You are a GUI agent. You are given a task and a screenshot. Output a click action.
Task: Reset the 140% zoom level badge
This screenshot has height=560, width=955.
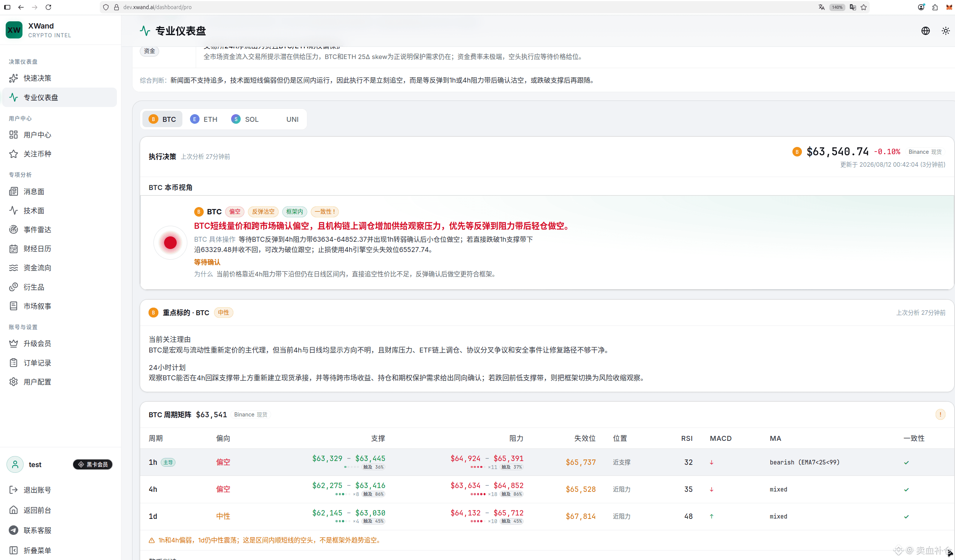[x=837, y=7]
